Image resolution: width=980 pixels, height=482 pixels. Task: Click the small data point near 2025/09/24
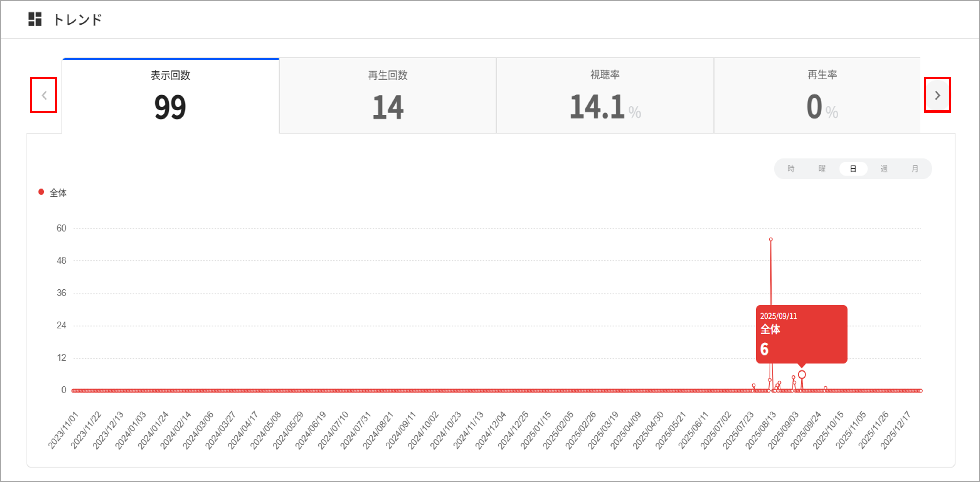point(825,388)
